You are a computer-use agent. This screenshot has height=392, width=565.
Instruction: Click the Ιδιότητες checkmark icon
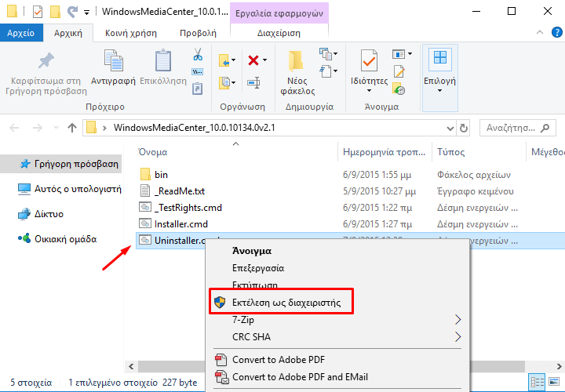pos(369,60)
